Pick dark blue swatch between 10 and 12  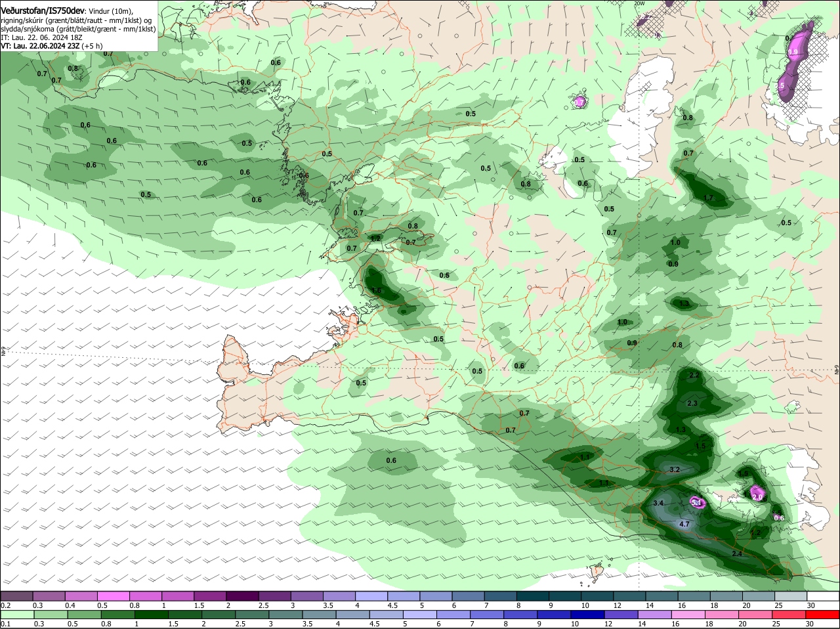point(587,615)
